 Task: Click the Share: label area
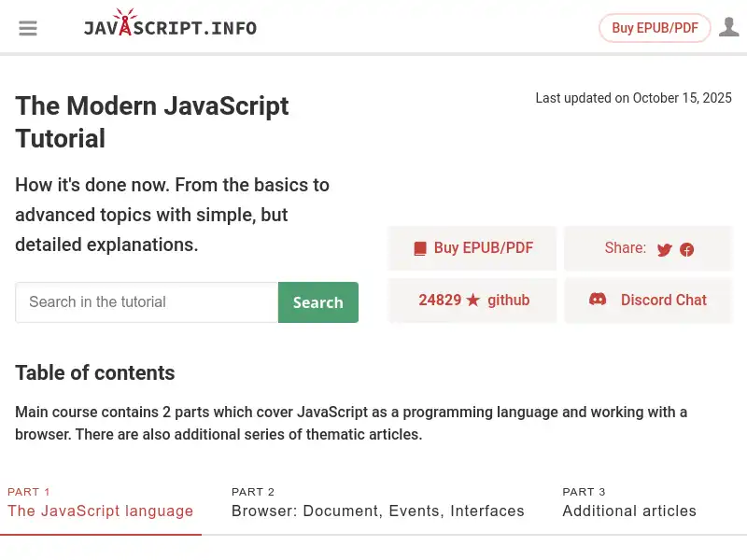pos(626,248)
